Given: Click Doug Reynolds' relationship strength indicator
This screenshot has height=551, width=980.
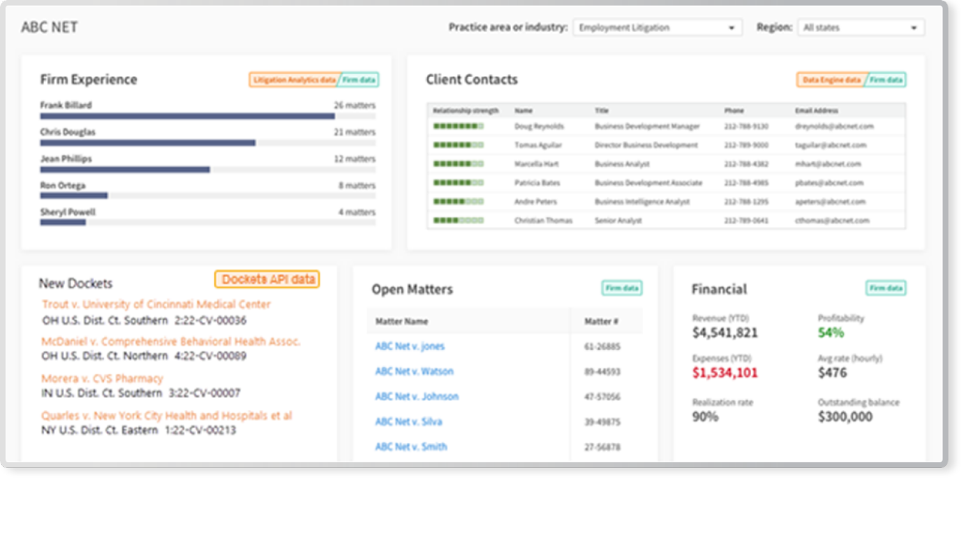Looking at the screenshot, I should click(x=458, y=126).
